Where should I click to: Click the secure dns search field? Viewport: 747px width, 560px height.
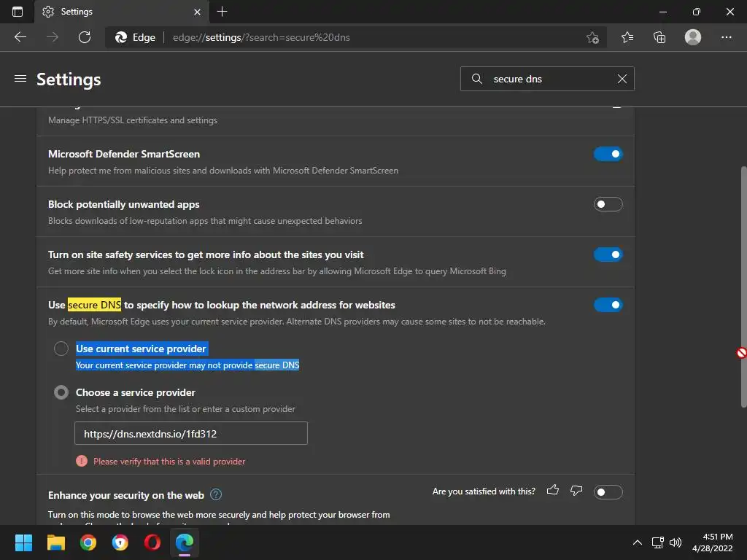click(x=547, y=79)
